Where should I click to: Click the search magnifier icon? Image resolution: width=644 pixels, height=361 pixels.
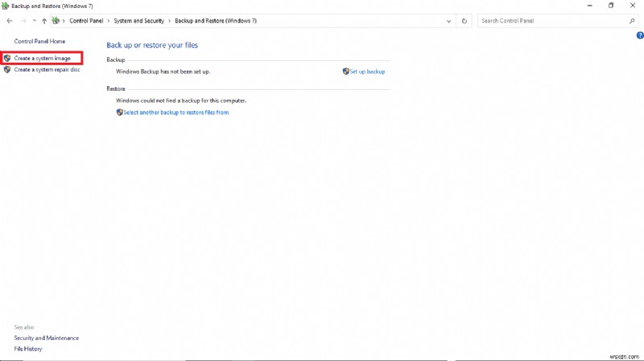[632, 21]
